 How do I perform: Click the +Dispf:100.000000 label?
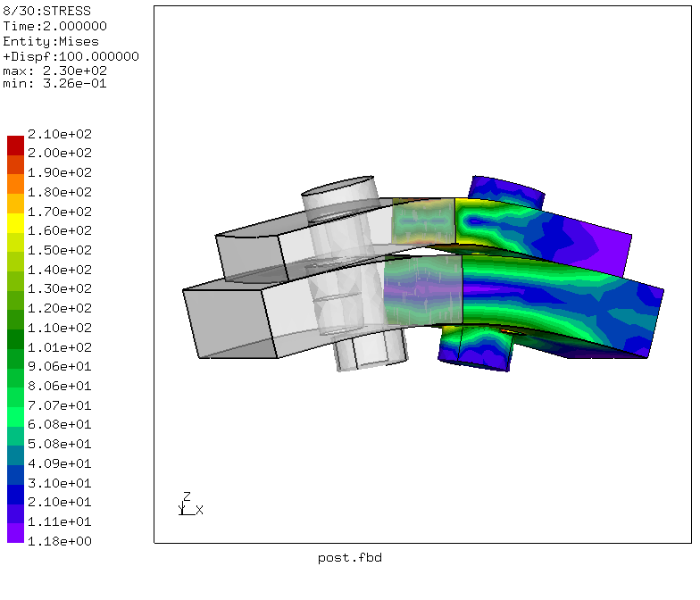tap(71, 56)
